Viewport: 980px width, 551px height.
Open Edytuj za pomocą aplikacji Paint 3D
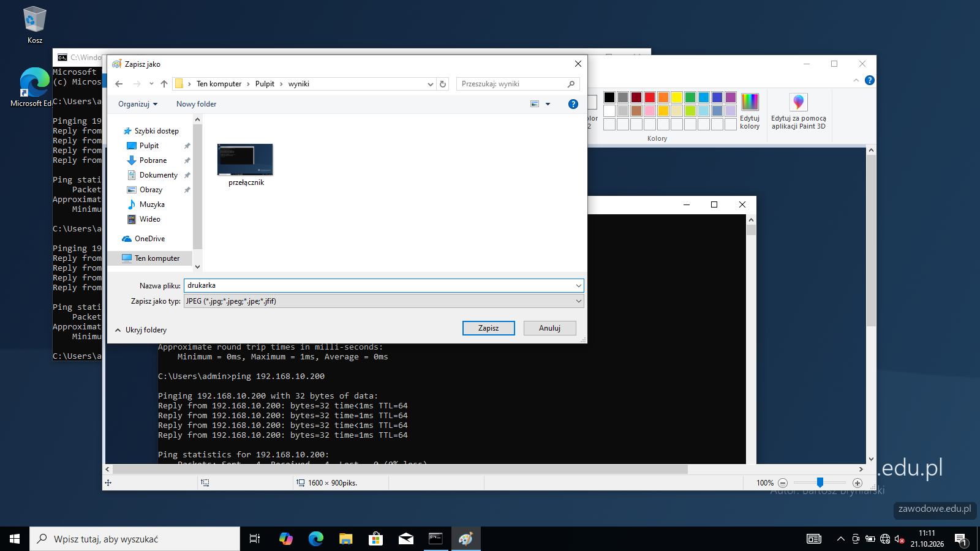pos(799,110)
